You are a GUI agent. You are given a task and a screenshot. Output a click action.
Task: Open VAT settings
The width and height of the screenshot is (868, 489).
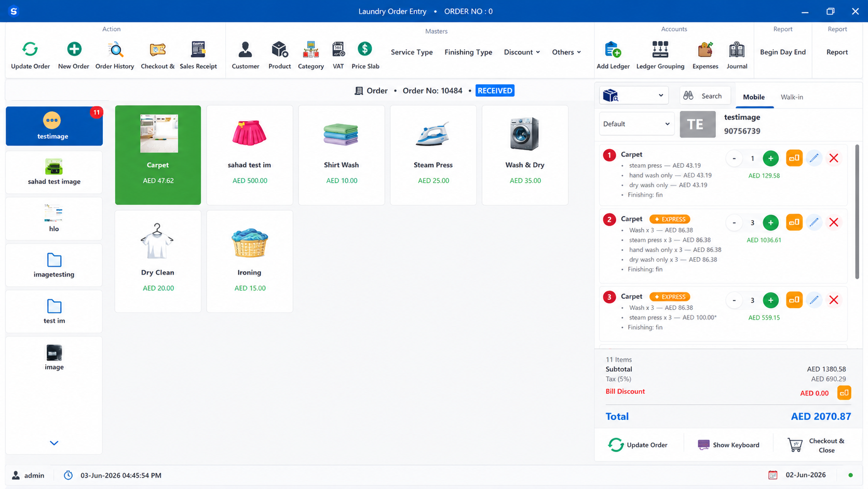click(x=338, y=56)
